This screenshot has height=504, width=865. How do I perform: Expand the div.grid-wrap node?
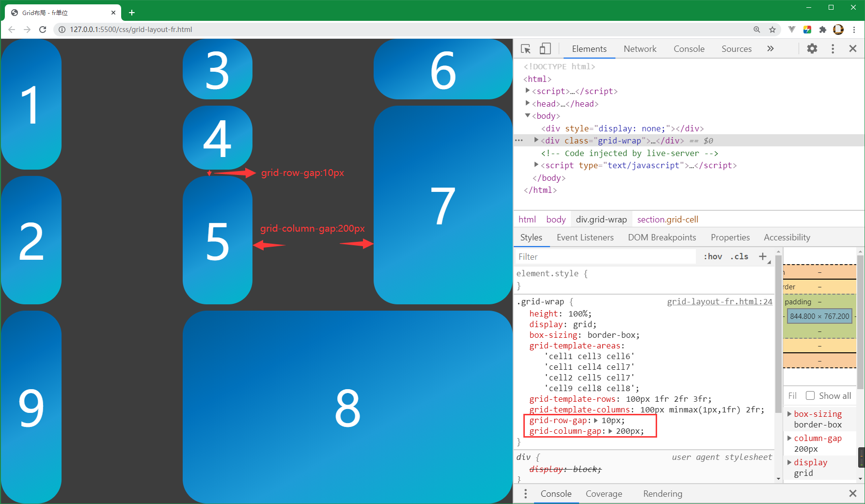click(x=536, y=140)
